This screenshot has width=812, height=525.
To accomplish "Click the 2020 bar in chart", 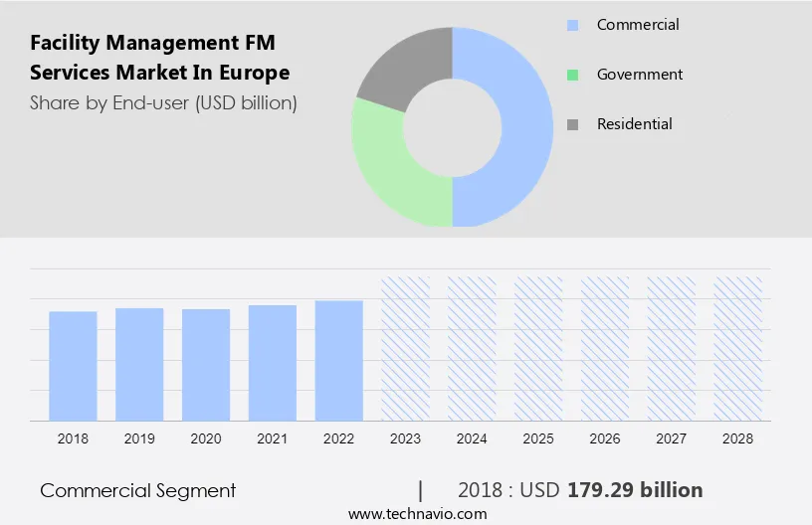I will click(x=206, y=365).
